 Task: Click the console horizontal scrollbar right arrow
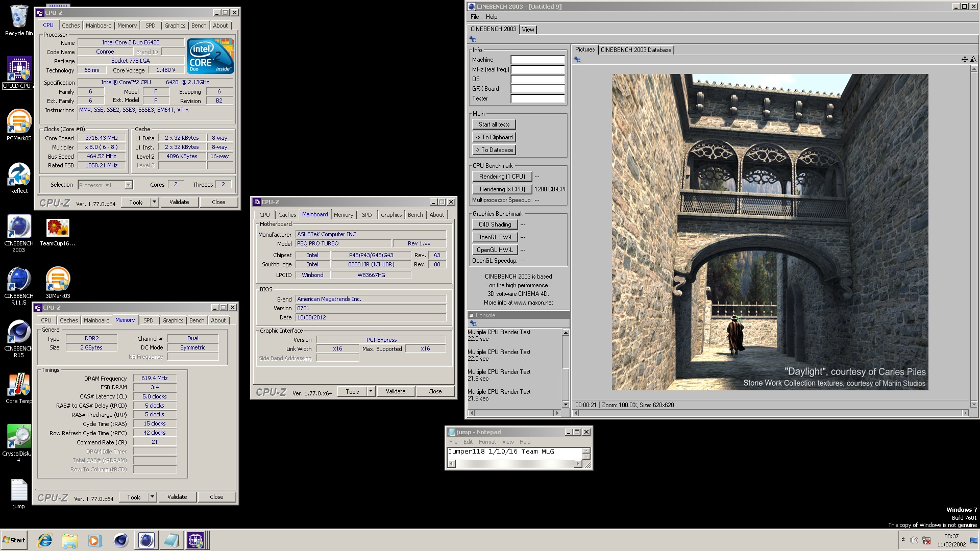(557, 413)
